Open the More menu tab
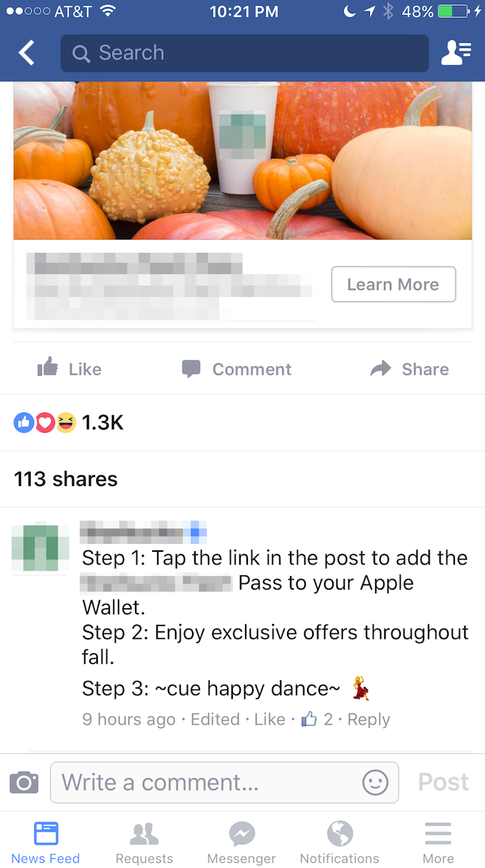485x868 pixels. (438, 842)
